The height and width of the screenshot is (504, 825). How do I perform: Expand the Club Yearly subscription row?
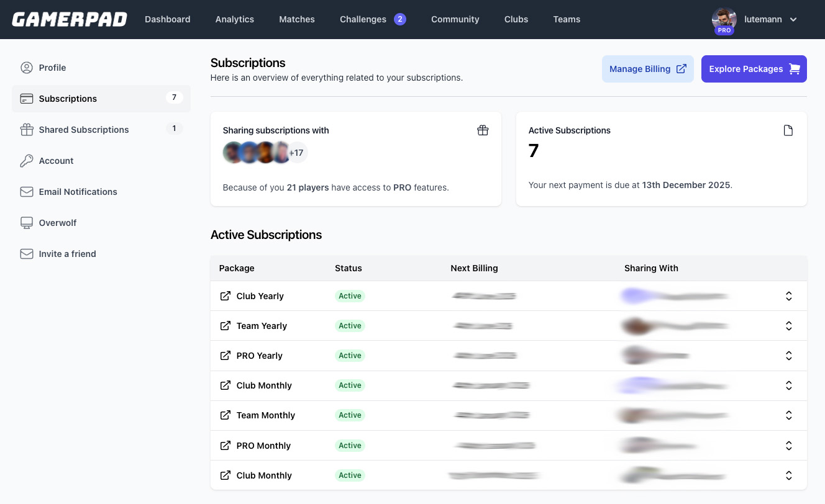click(788, 296)
